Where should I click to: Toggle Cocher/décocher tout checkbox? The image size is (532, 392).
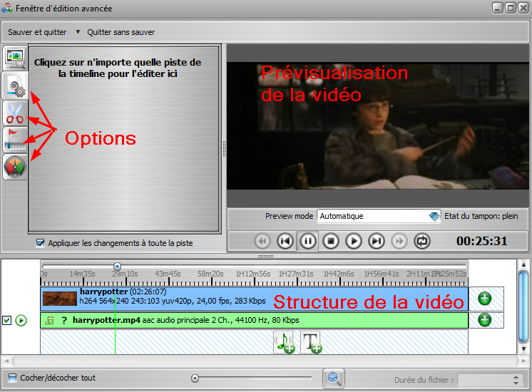point(12,378)
